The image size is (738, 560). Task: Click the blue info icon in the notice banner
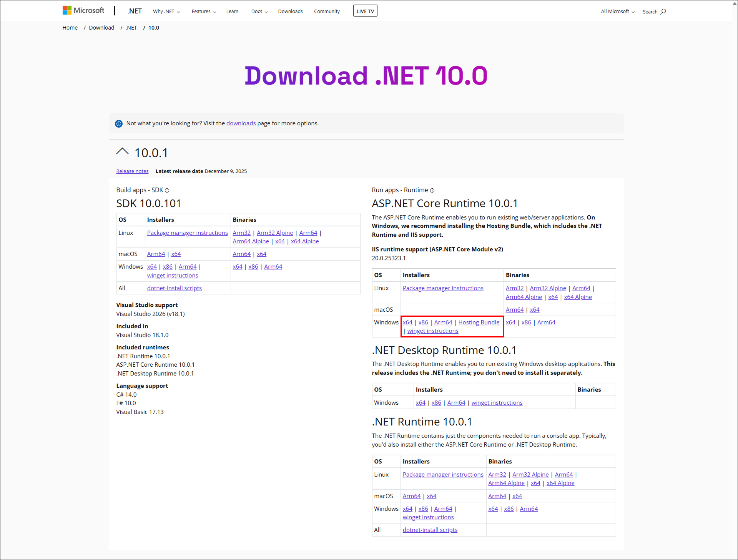(x=119, y=124)
